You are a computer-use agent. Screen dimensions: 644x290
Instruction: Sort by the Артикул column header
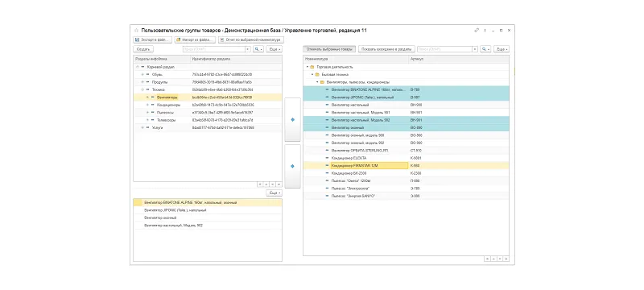pyautogui.click(x=458, y=59)
